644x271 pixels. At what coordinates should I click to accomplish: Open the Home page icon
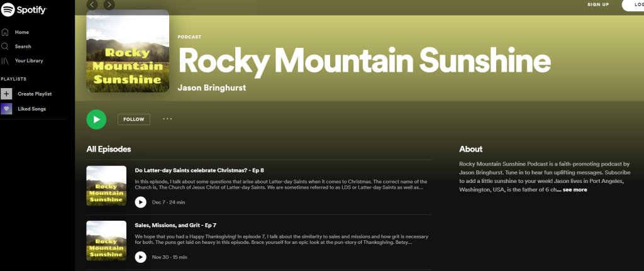click(5, 32)
